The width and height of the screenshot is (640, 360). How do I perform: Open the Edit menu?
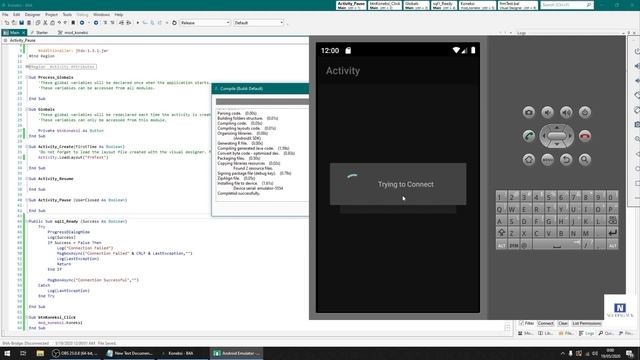pos(16,15)
